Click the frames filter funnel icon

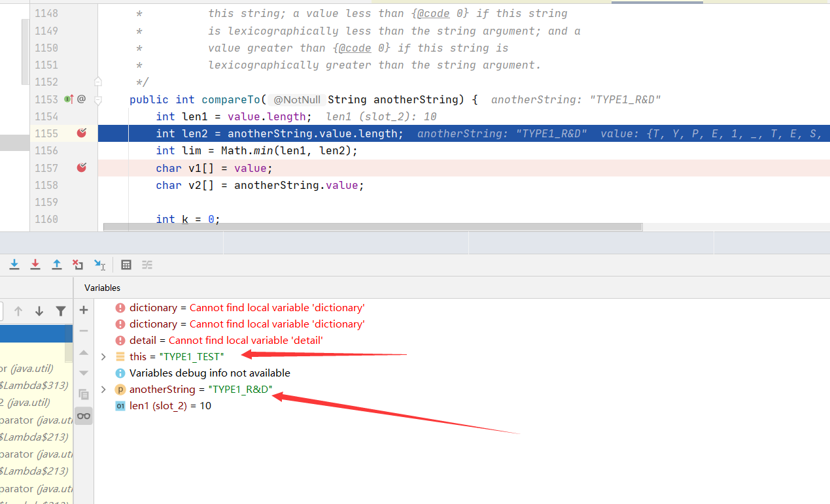(x=60, y=311)
